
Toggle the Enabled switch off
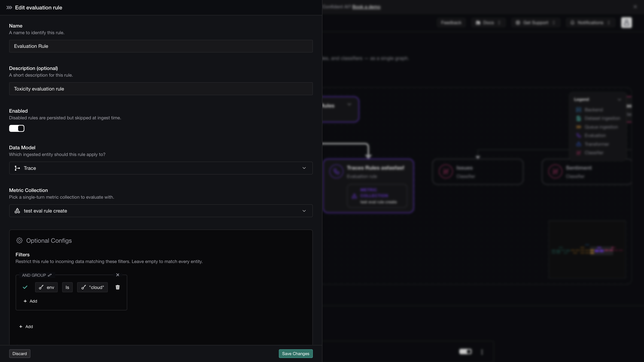pyautogui.click(x=17, y=128)
